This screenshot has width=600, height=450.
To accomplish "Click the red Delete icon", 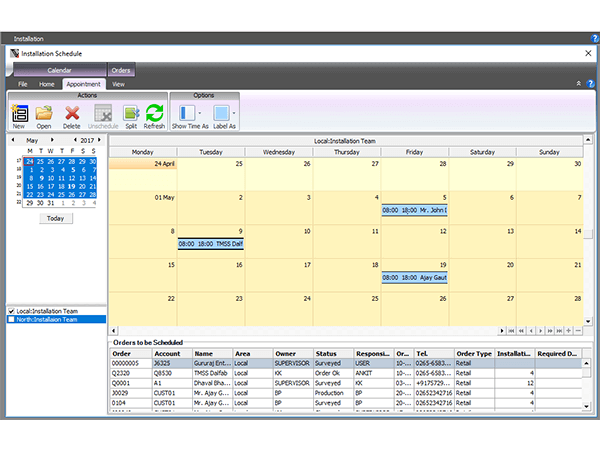I will (x=72, y=115).
